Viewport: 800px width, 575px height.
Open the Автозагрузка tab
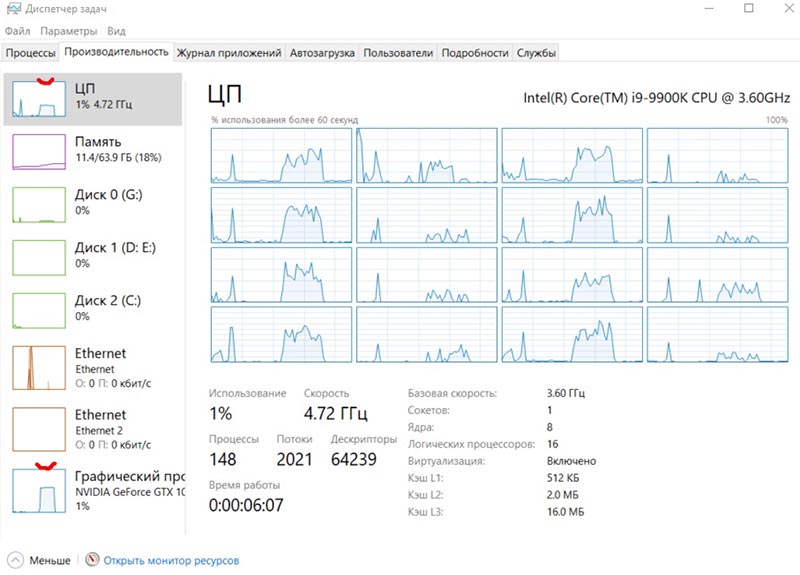pyautogui.click(x=322, y=53)
